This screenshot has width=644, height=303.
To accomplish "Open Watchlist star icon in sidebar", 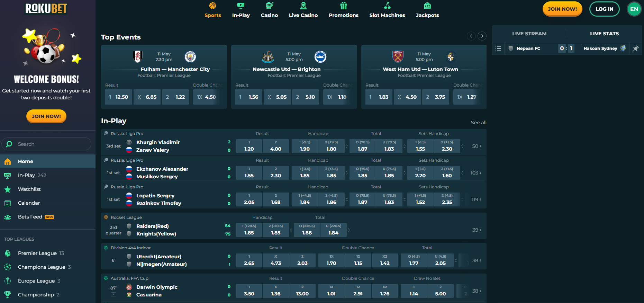I will click(8, 189).
